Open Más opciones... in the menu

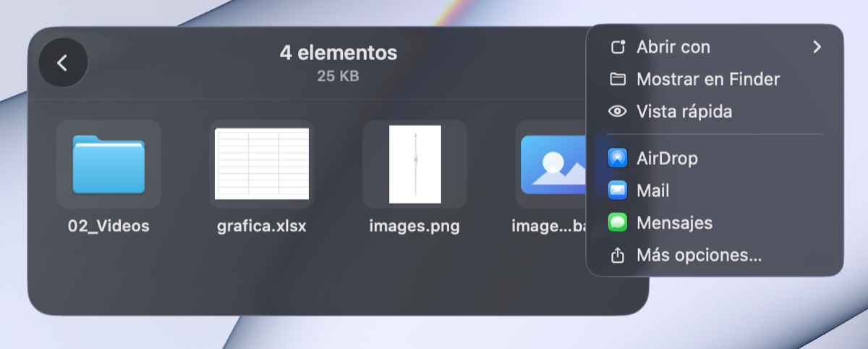(715, 255)
